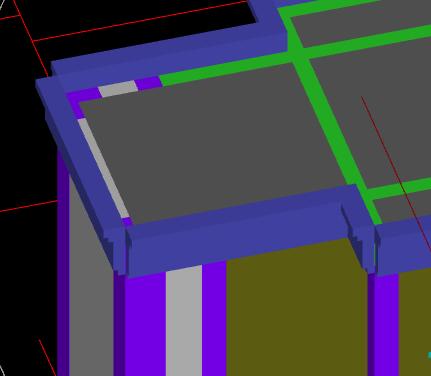Select the large dark gray floor slab
Screen dimensions: 431x376
[213, 143]
